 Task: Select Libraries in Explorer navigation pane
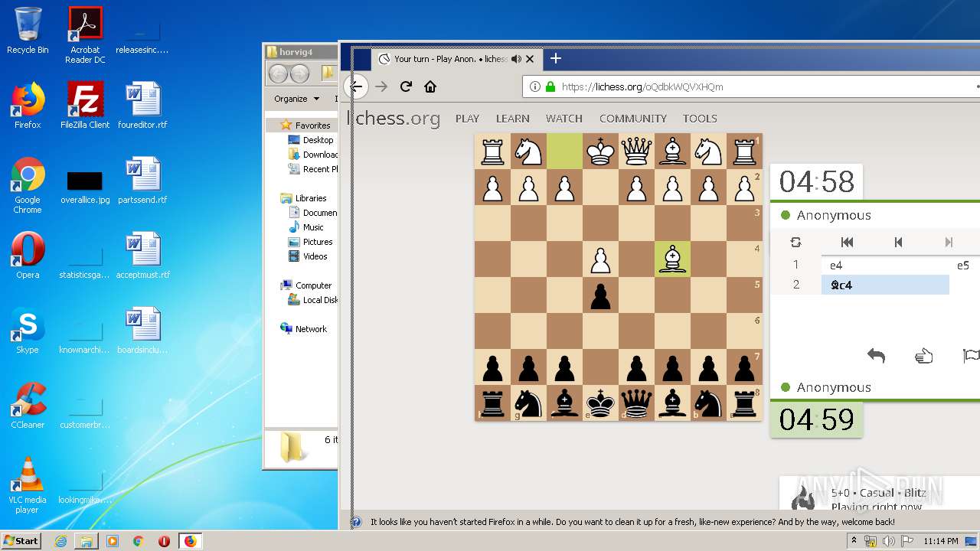(311, 198)
